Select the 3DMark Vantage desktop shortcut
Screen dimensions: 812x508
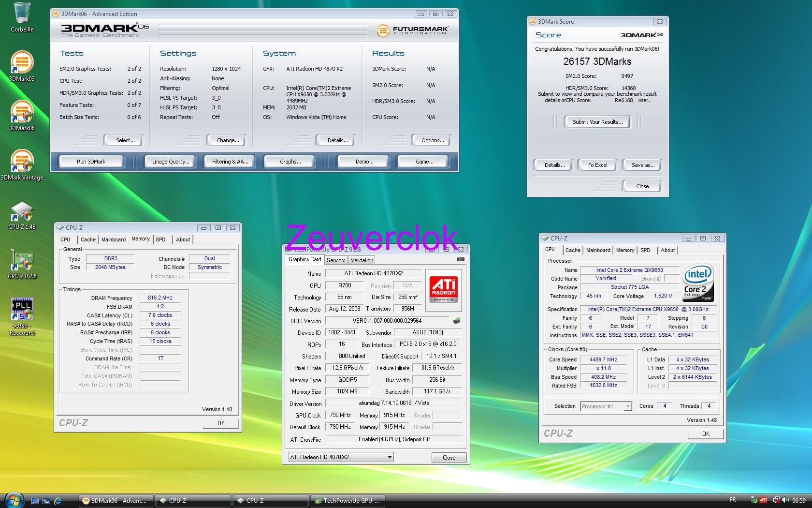22,165
